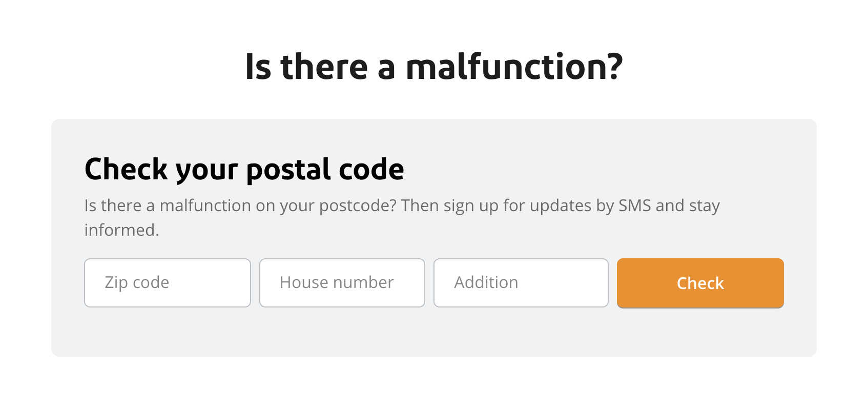Viewport: 868px width, 411px height.
Task: Select the Addition input box
Action: [521, 283]
